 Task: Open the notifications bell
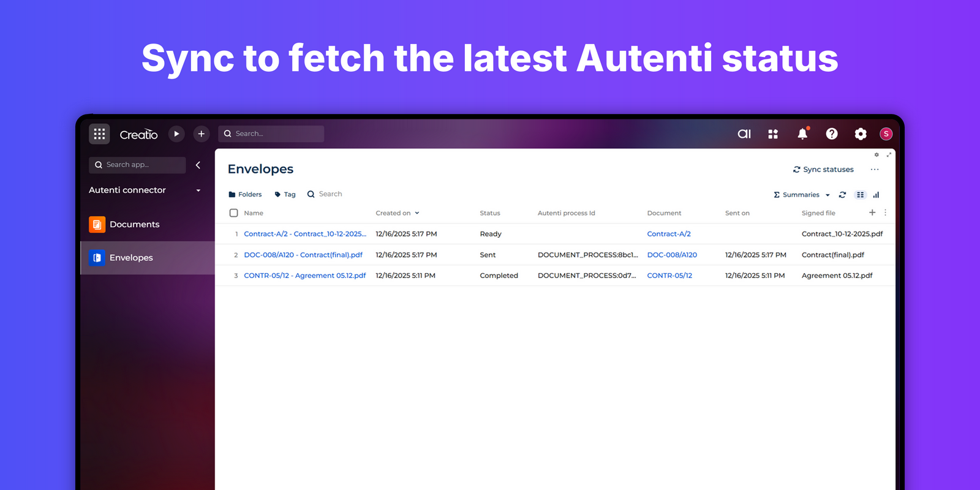click(802, 134)
